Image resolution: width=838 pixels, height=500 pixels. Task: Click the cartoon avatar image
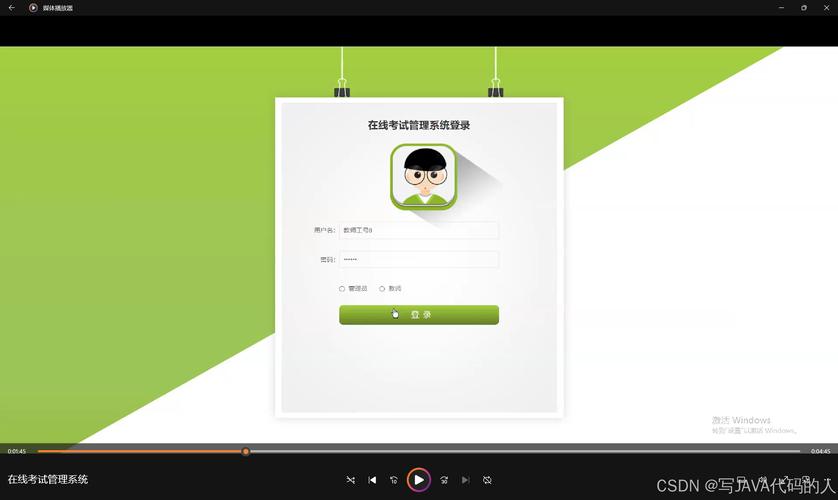point(423,177)
